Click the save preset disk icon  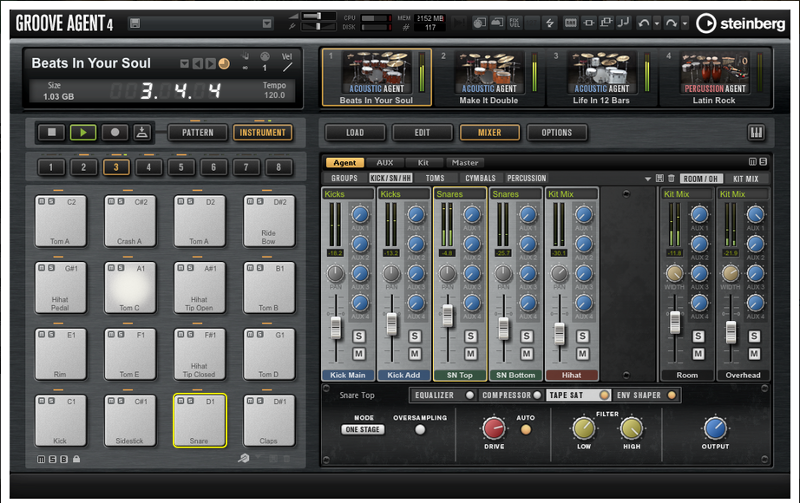[x=135, y=23]
